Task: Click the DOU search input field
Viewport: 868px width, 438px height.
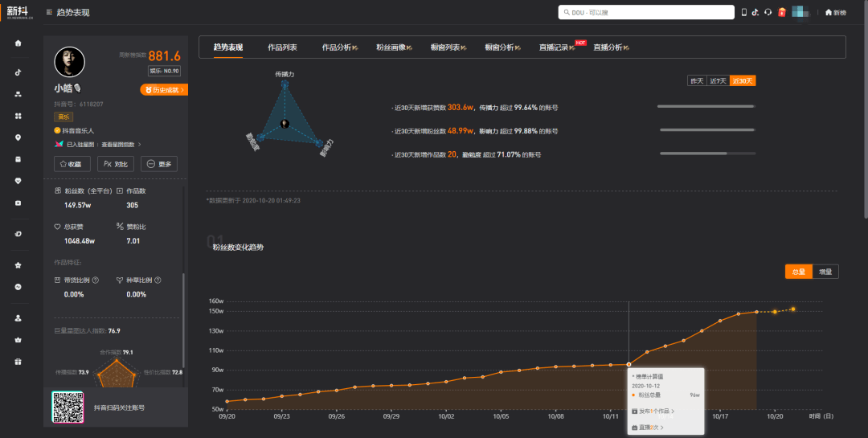Action: point(646,13)
